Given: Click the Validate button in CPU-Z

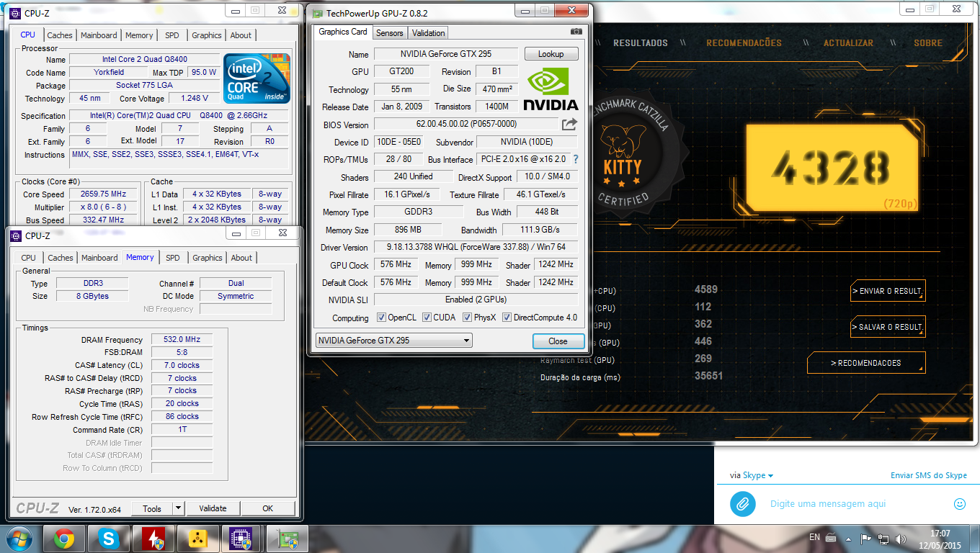Looking at the screenshot, I should (x=213, y=508).
